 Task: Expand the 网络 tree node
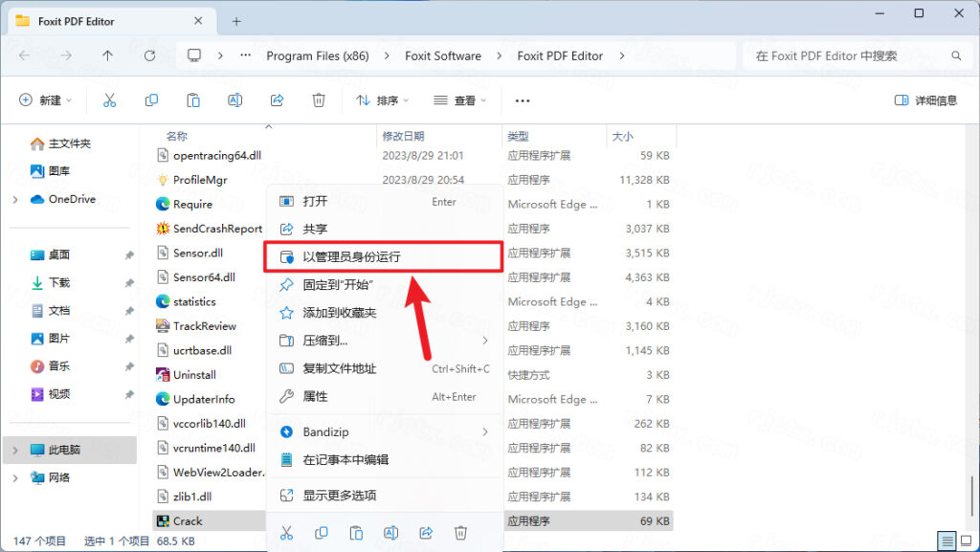(x=15, y=477)
